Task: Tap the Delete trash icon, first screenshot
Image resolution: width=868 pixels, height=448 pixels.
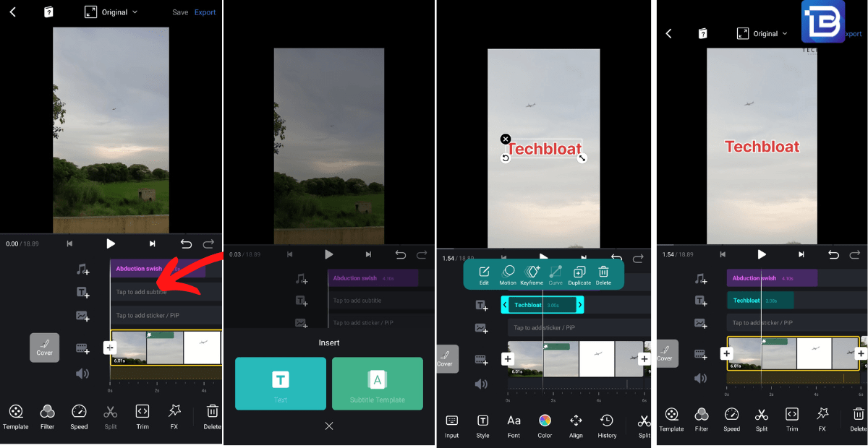Action: 212,417
